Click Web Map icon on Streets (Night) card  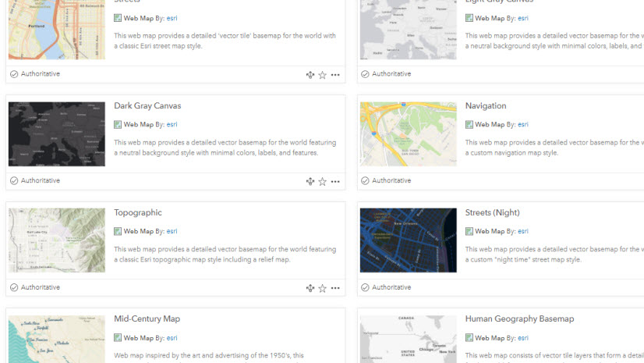(469, 231)
